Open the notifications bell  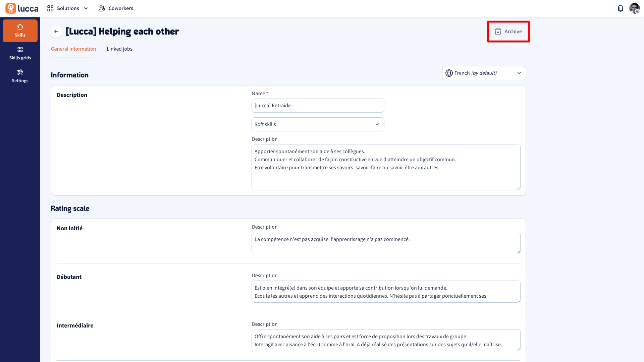point(621,8)
